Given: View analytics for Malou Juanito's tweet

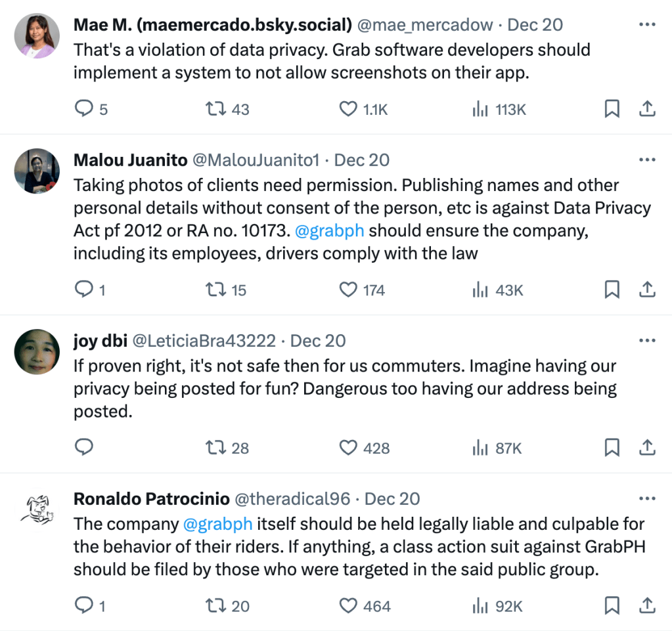Looking at the screenshot, I should point(481,290).
